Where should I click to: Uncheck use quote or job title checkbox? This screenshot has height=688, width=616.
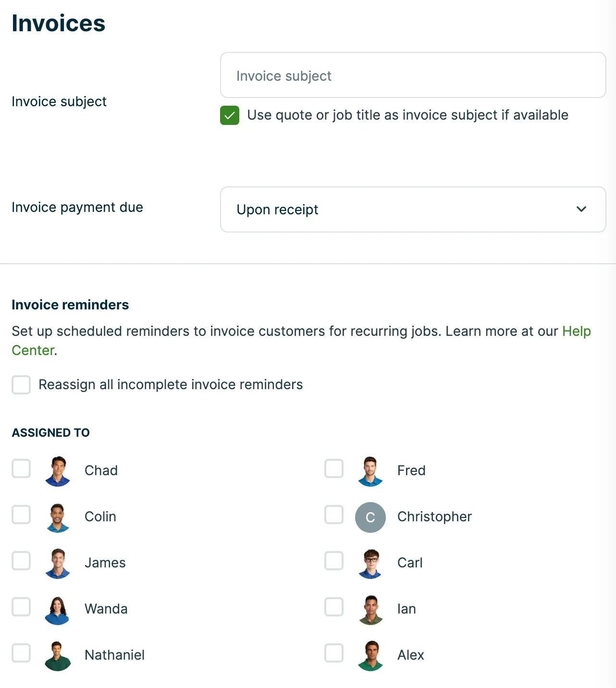pyautogui.click(x=230, y=115)
